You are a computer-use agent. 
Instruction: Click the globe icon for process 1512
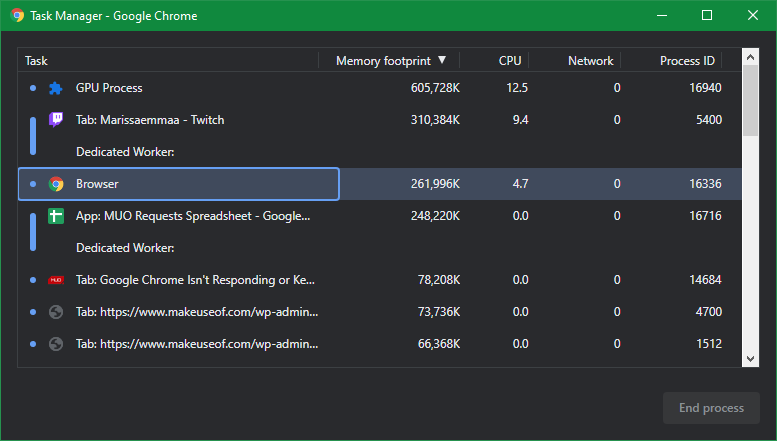(x=56, y=344)
